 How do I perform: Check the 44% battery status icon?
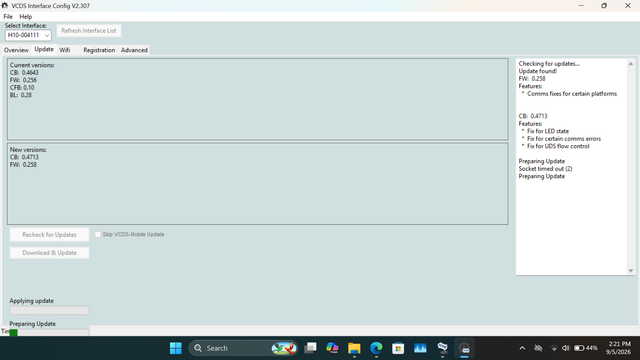pyautogui.click(x=585, y=348)
